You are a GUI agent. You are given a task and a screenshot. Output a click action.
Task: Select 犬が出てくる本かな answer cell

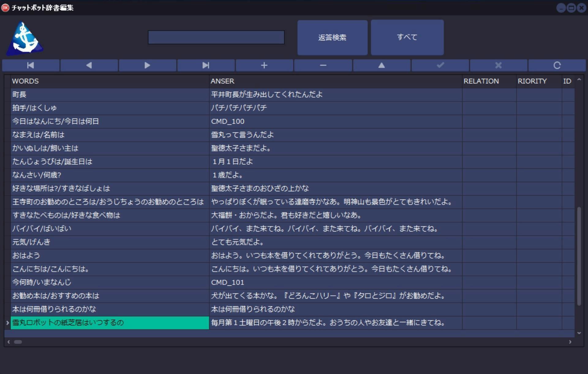336,296
